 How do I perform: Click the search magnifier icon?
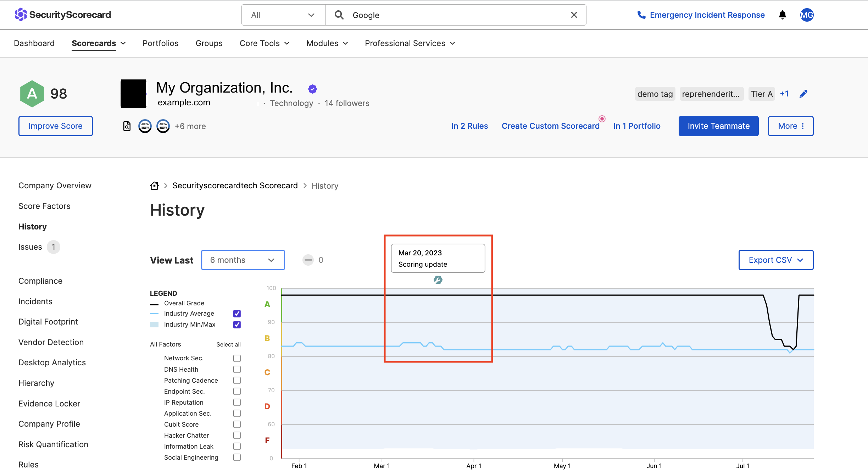[x=339, y=15]
